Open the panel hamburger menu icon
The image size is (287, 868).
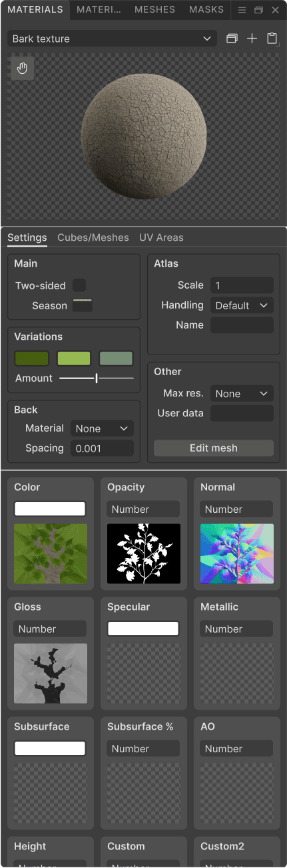[242, 10]
